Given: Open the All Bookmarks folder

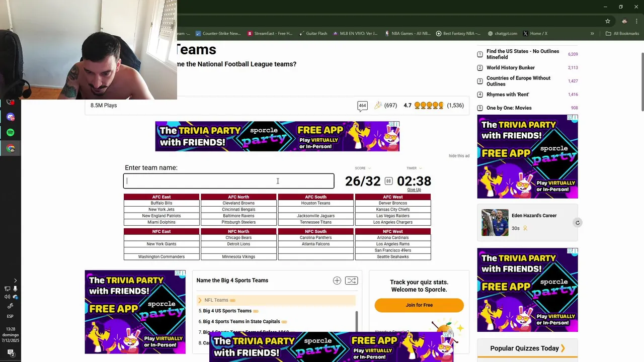Looking at the screenshot, I should pyautogui.click(x=622, y=34).
